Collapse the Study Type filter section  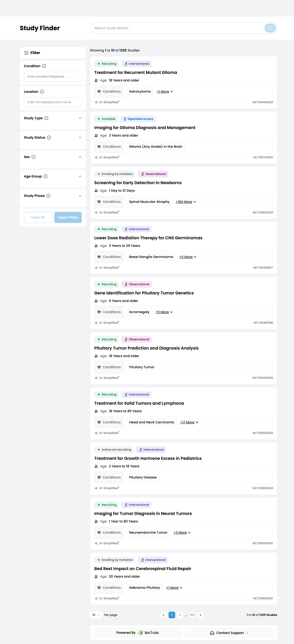point(80,118)
